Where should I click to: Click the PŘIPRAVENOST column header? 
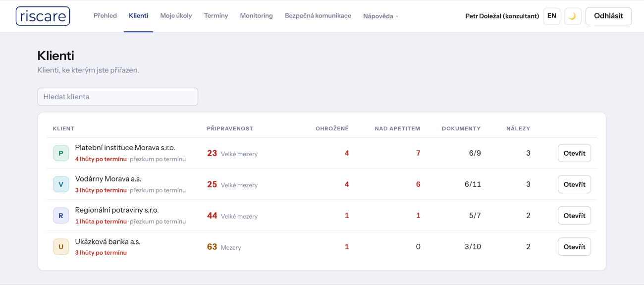point(230,128)
